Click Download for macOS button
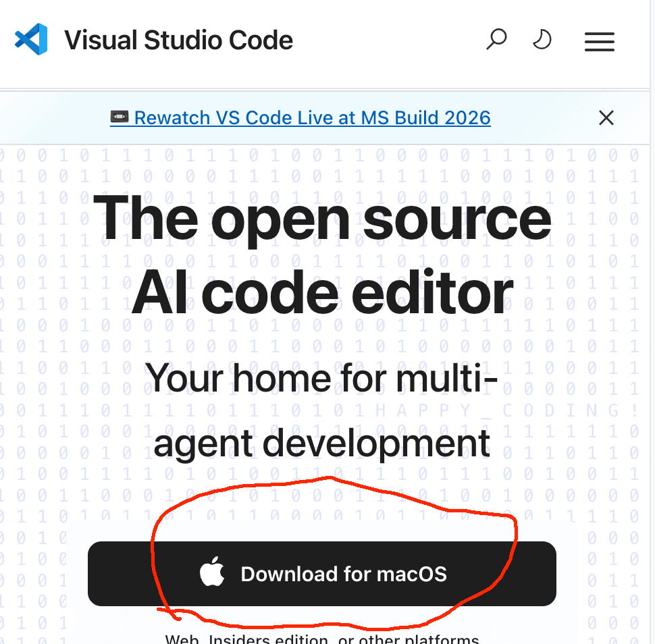Viewport: 655px width, 644px height. (x=321, y=573)
